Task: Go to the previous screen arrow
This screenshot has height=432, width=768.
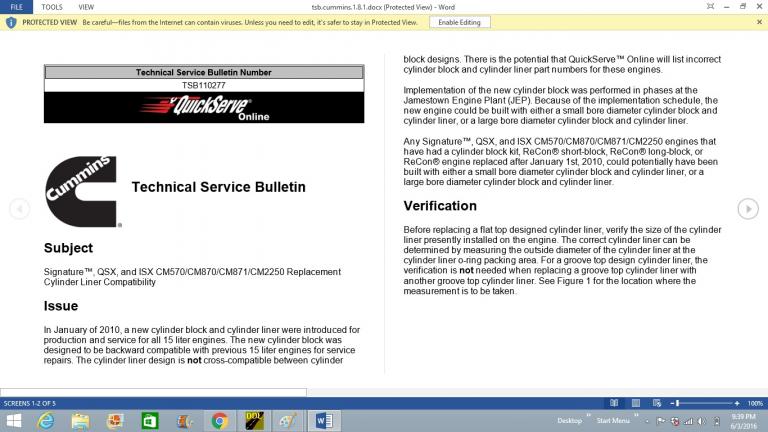Action: [20, 209]
